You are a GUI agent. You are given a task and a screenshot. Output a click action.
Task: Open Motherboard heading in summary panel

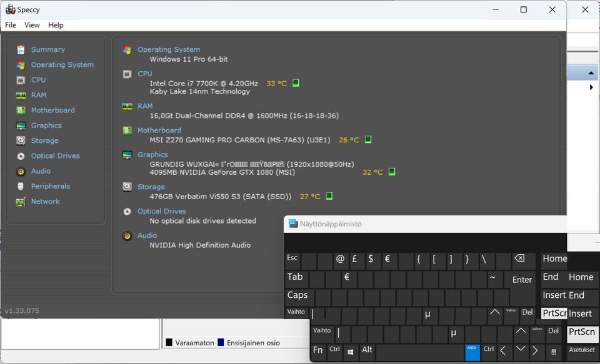click(x=159, y=130)
